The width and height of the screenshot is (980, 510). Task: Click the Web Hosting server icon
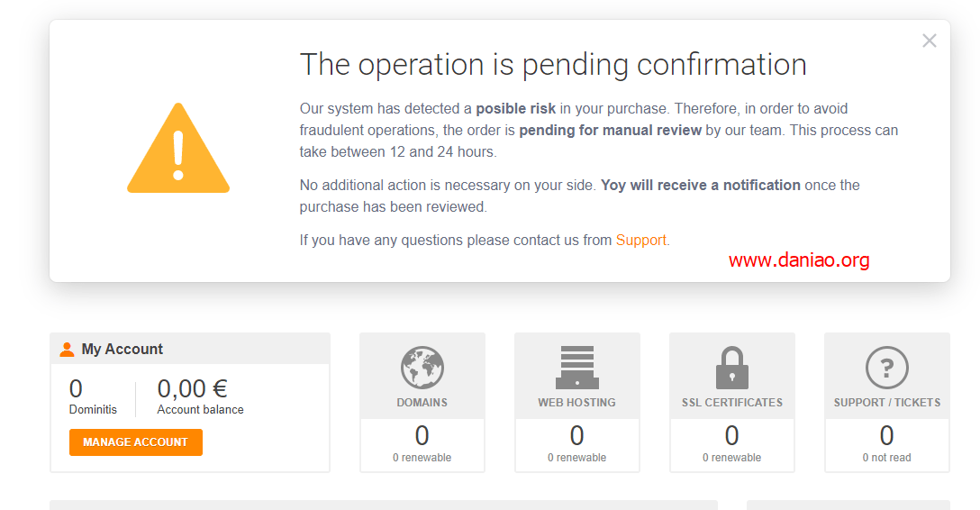576,368
